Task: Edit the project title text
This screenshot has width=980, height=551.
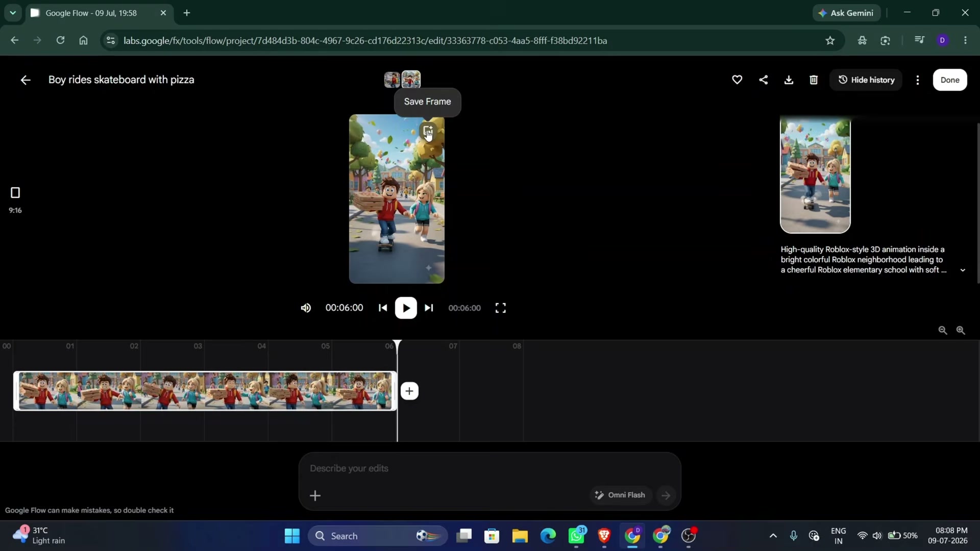Action: click(121, 80)
